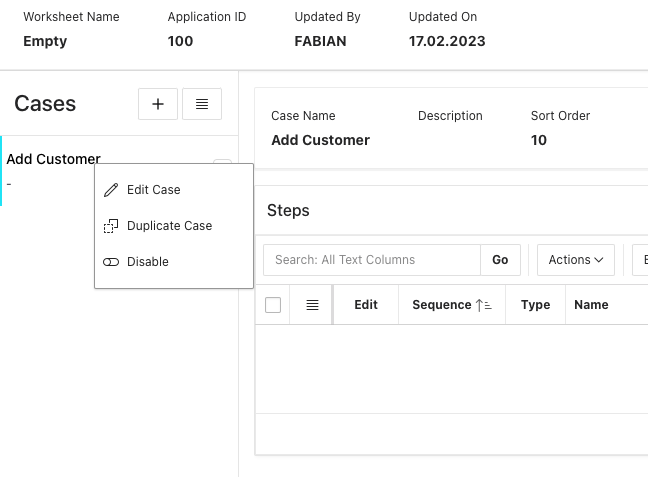Viewport: 648px width, 477px height.
Task: Click the Case Name value Add Customer
Action: click(x=320, y=140)
